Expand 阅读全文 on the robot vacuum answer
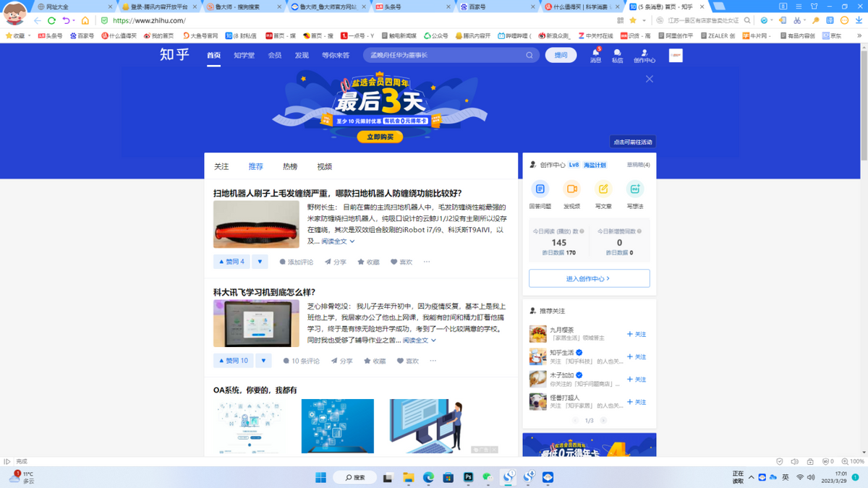868x488 pixels. 338,241
